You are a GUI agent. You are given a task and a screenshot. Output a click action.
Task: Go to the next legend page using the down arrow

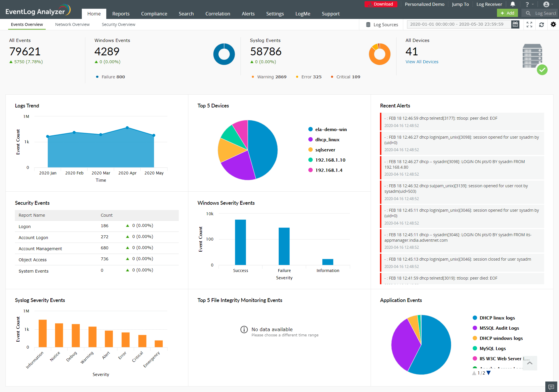click(x=489, y=373)
